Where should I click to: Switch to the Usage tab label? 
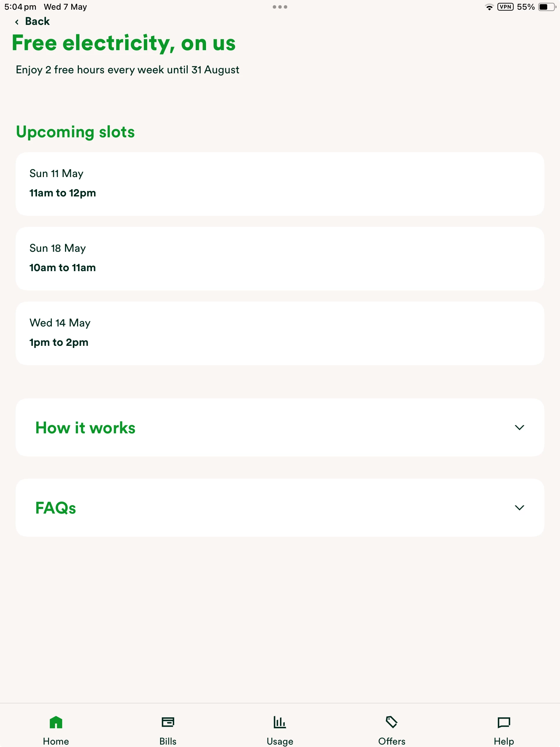[280, 741]
